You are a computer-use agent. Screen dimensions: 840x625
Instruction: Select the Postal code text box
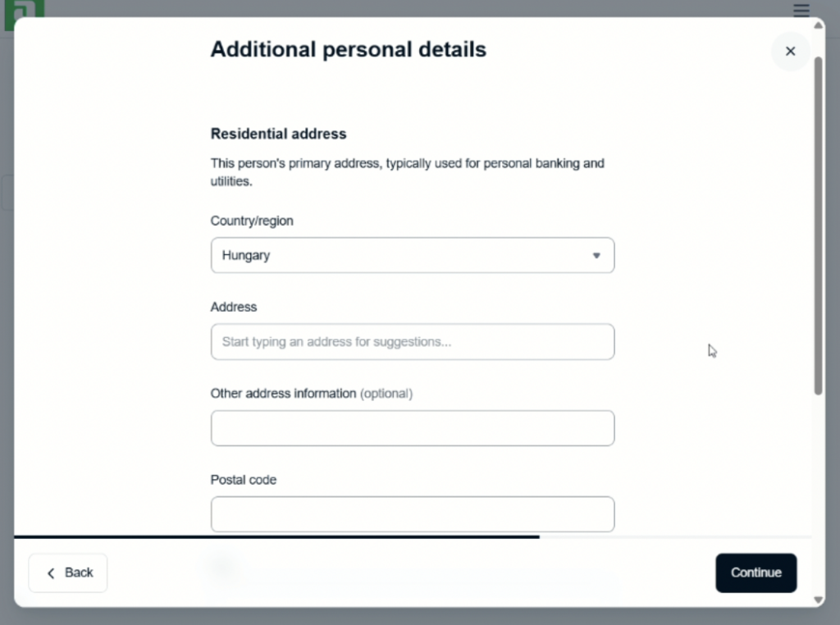[412, 514]
